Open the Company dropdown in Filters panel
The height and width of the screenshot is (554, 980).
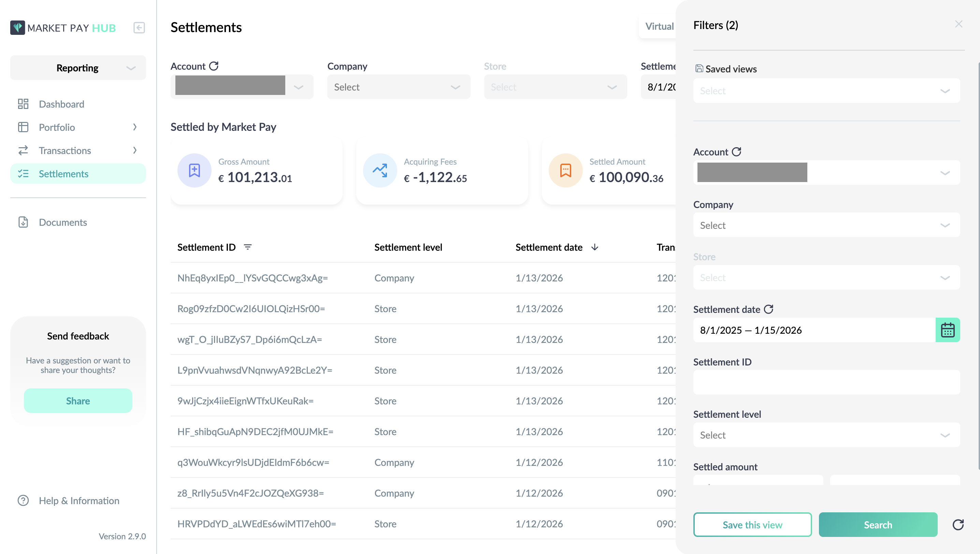pyautogui.click(x=826, y=225)
